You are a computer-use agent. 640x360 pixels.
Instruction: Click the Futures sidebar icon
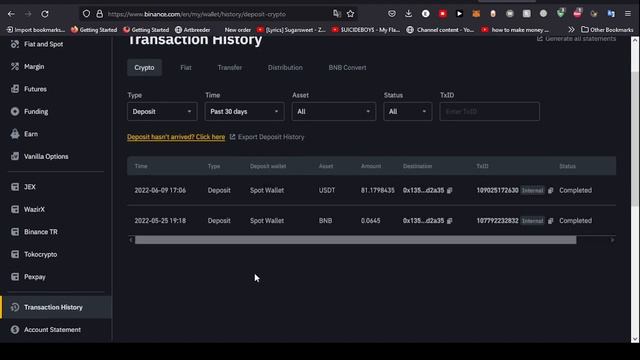tap(15, 89)
